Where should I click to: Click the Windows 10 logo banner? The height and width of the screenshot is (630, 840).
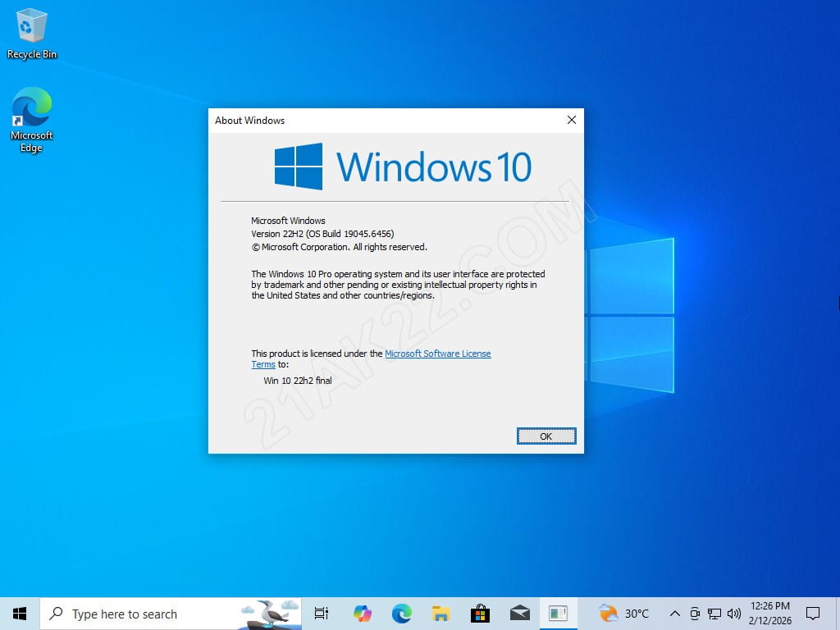pos(403,166)
